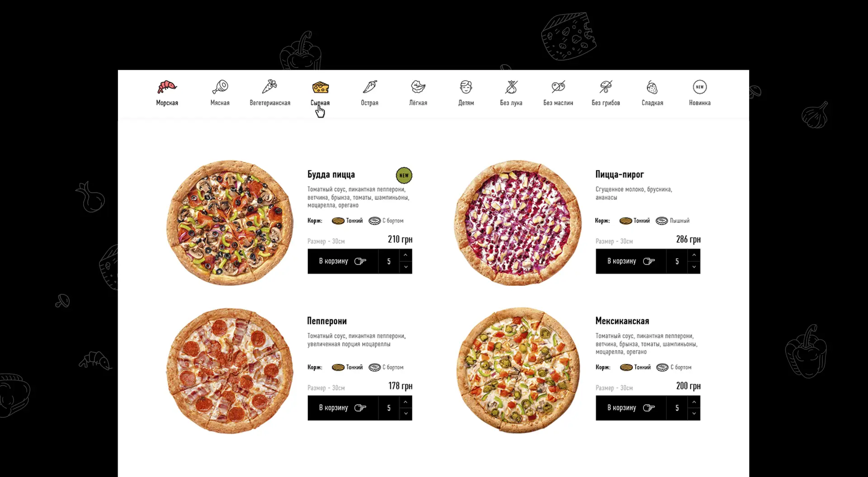The image size is (868, 477).
Task: Increase quantity for Будда пицца
Action: 406,255
